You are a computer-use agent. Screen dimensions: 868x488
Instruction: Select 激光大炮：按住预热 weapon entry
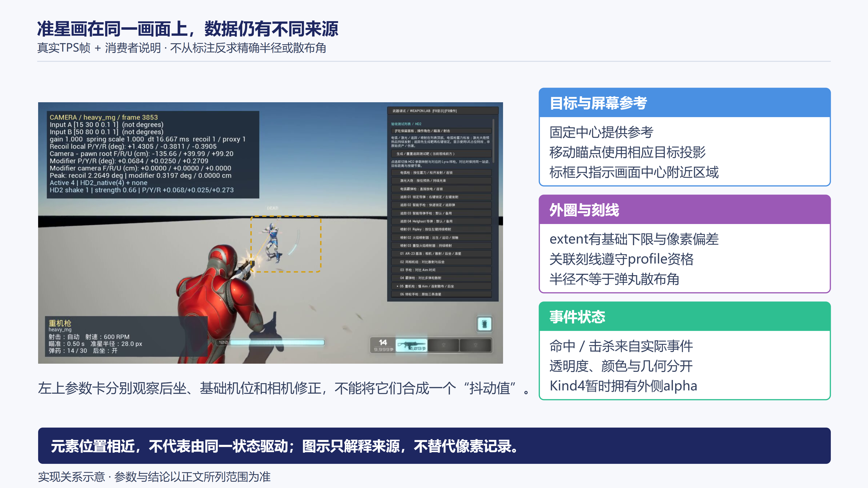click(x=441, y=181)
